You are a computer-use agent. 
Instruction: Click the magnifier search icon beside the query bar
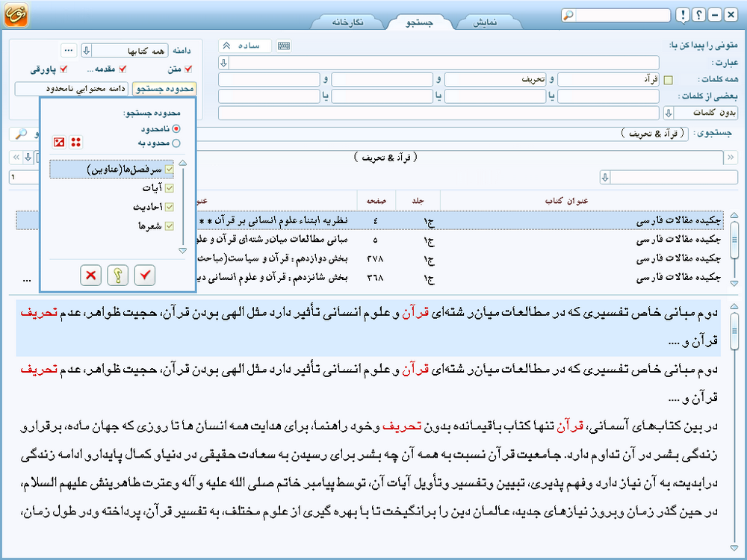[22, 134]
